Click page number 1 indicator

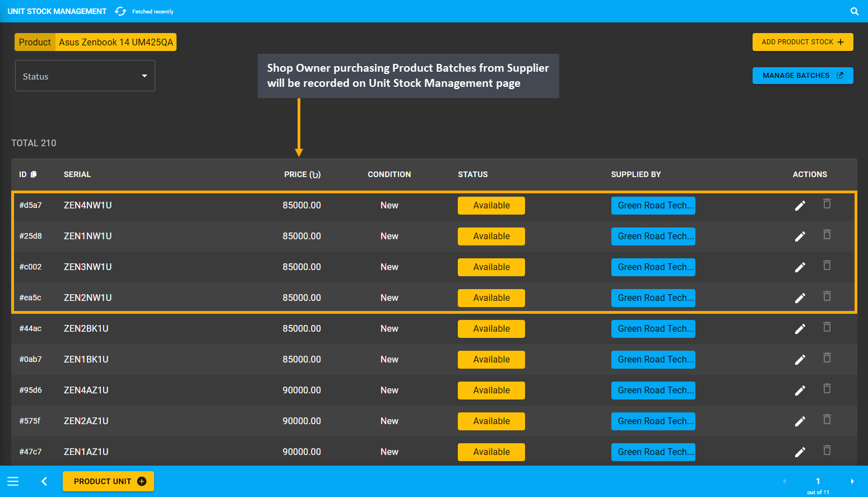[x=818, y=481]
